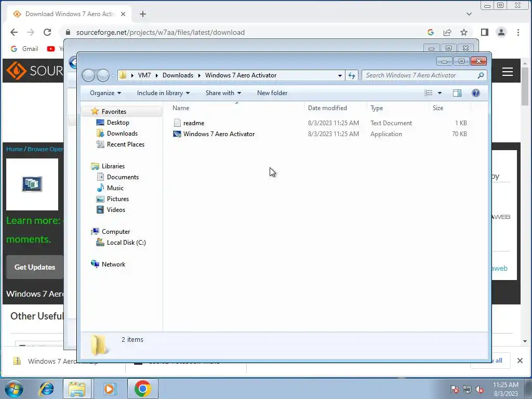This screenshot has height=399, width=532.
Task: Click the search magnifier icon
Action: click(481, 75)
